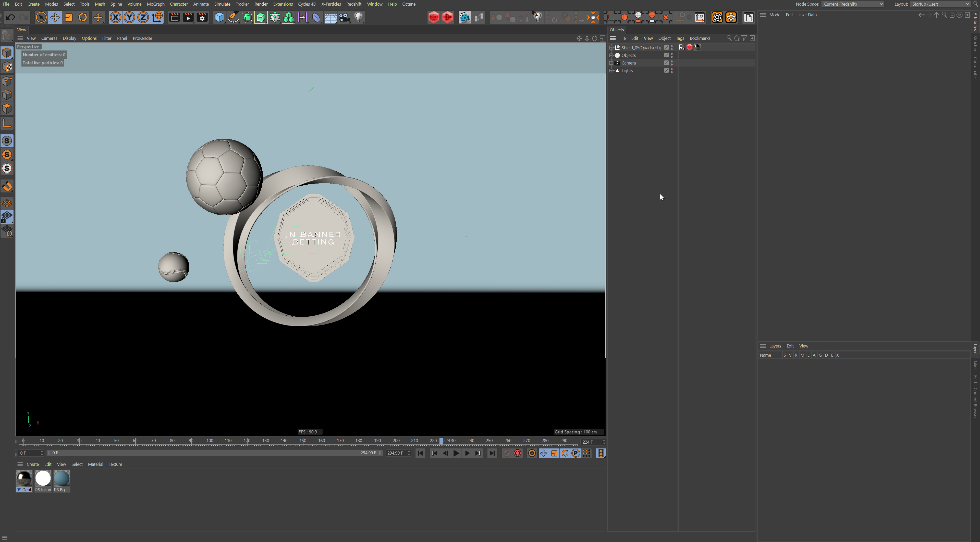Image resolution: width=980 pixels, height=542 pixels.
Task: Toggle the Y axis lock
Action: click(x=129, y=18)
